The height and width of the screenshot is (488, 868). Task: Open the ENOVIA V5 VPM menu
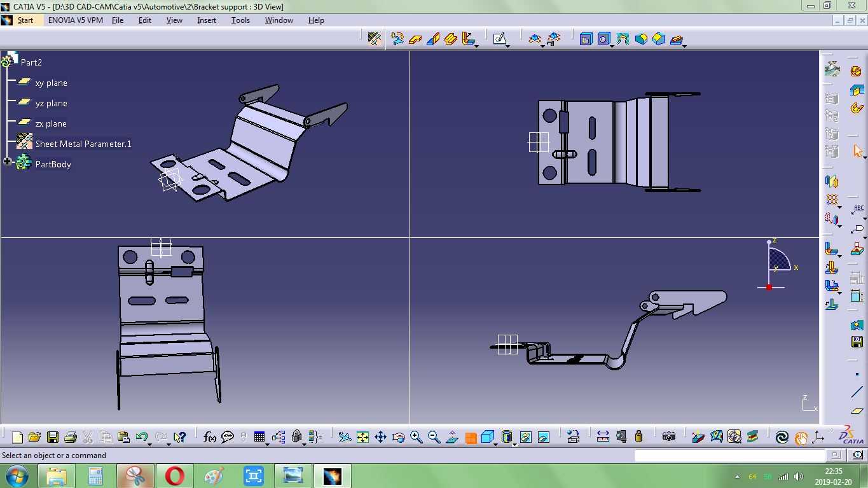[76, 20]
